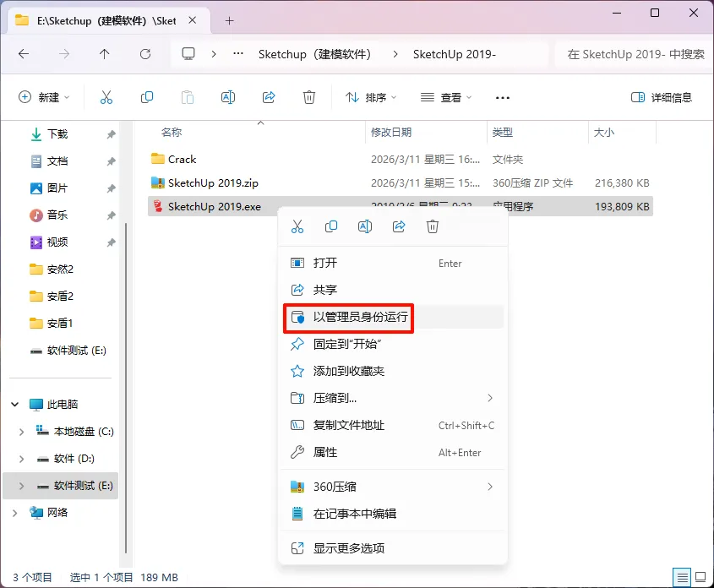Sort by the 类型 column header

point(503,133)
